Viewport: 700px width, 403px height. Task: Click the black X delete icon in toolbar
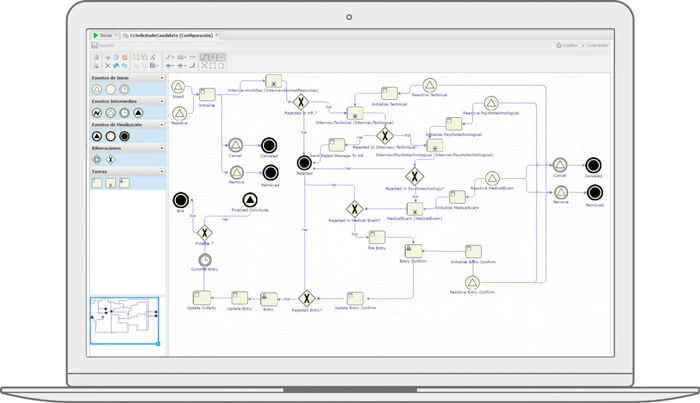[108, 66]
